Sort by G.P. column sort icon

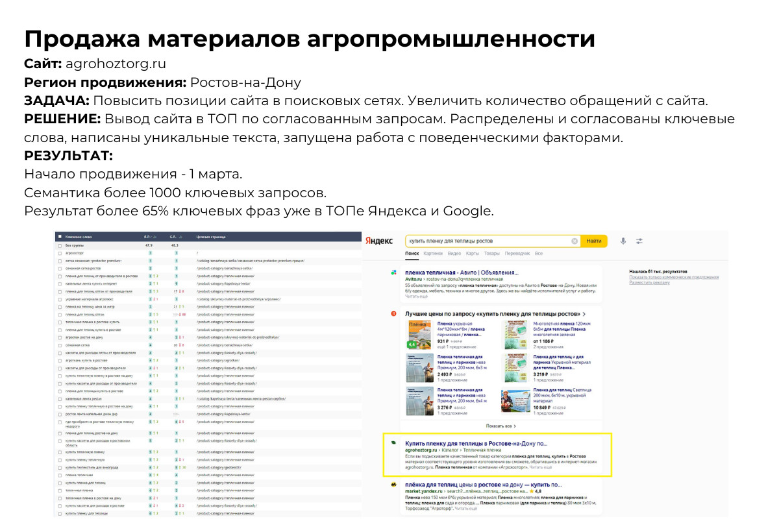(x=182, y=237)
